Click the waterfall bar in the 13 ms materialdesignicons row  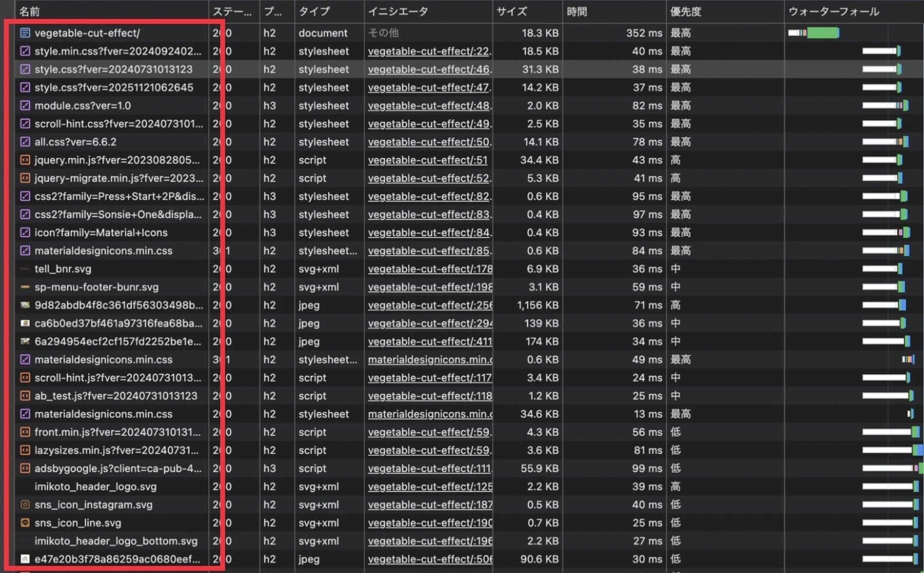click(x=910, y=414)
